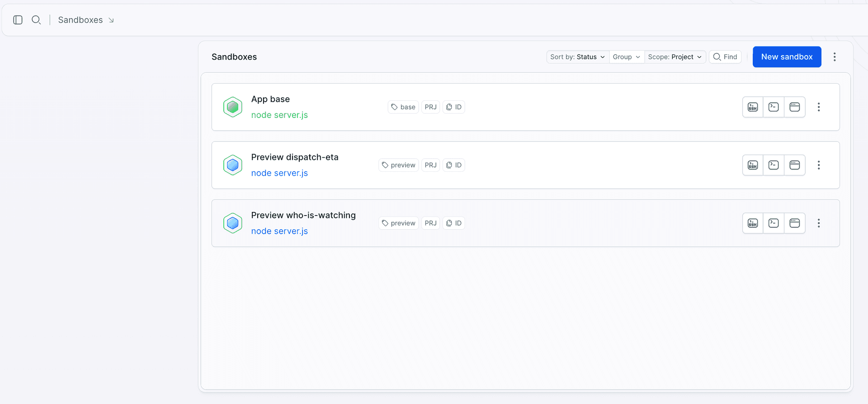Screen dimensions: 868x404
Task: Open terminal for Preview dispatch-eta
Action: (x=774, y=165)
